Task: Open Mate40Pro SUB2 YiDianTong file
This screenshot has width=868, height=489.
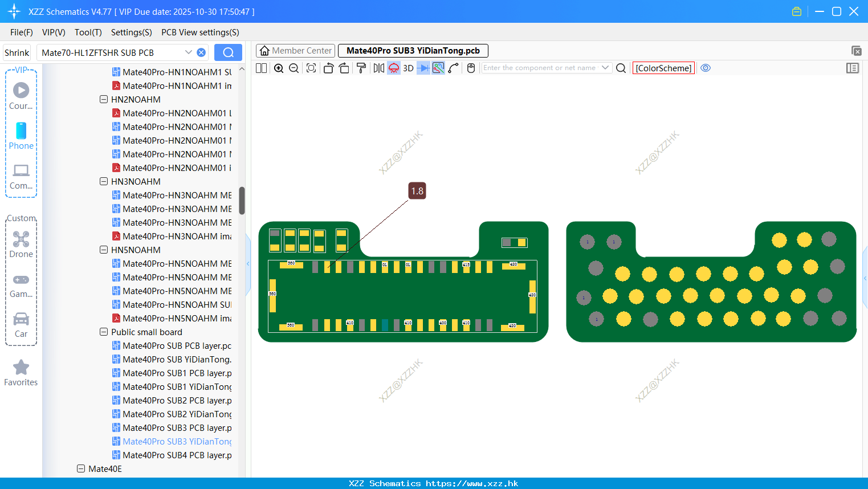Action: pos(172,414)
